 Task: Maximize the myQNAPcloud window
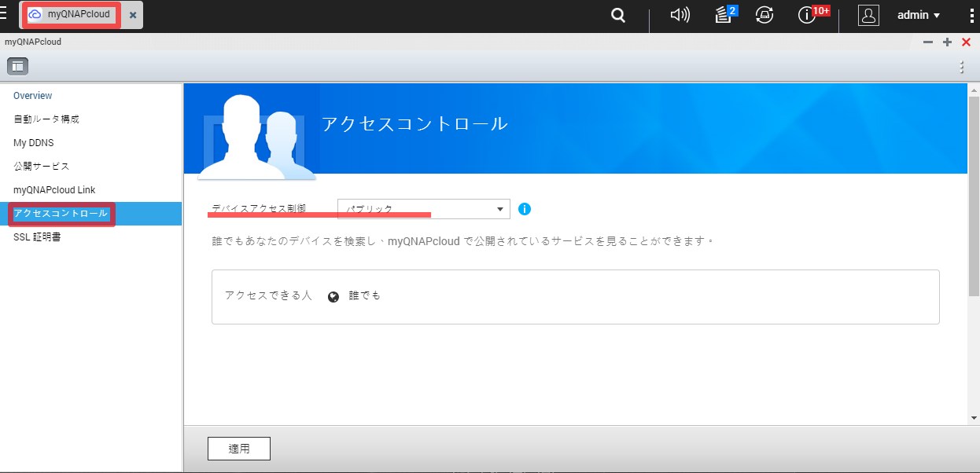(x=947, y=42)
